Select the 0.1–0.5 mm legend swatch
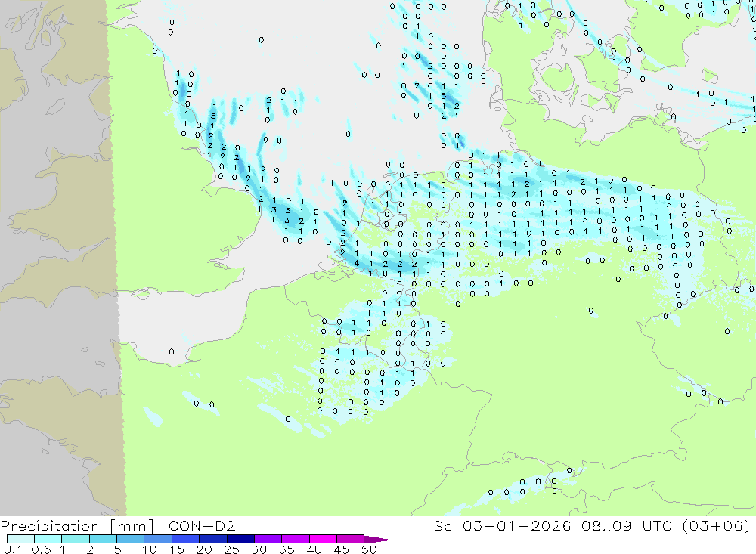 tap(20, 539)
